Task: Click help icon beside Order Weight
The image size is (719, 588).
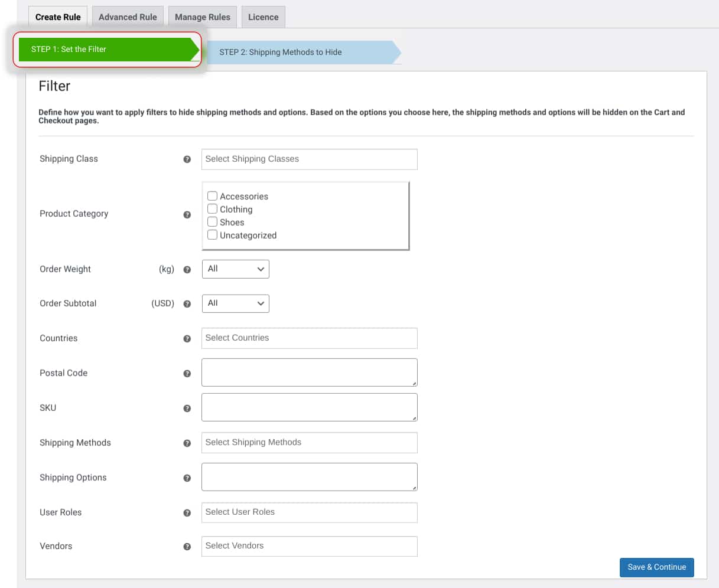Action: pos(187,270)
